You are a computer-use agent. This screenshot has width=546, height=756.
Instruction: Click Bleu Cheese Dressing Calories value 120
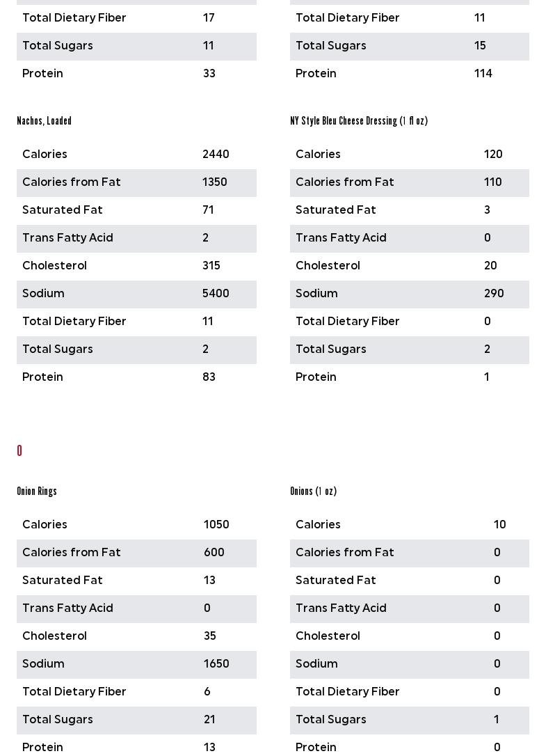pyautogui.click(x=493, y=155)
